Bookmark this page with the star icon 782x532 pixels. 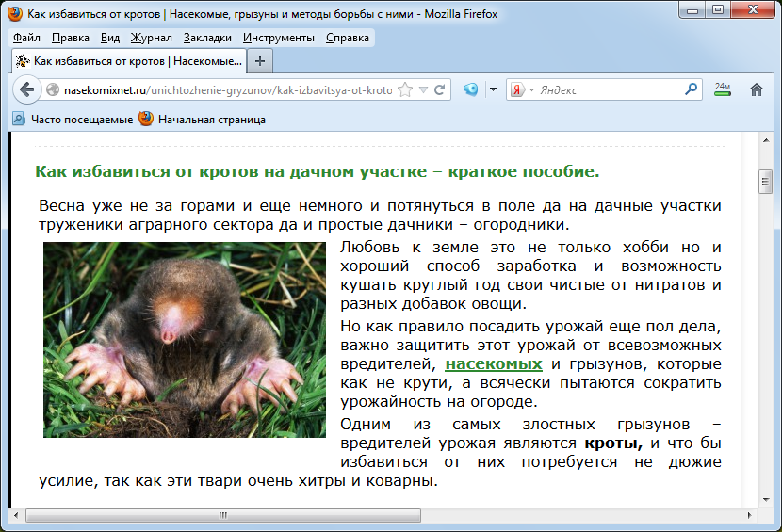(405, 90)
